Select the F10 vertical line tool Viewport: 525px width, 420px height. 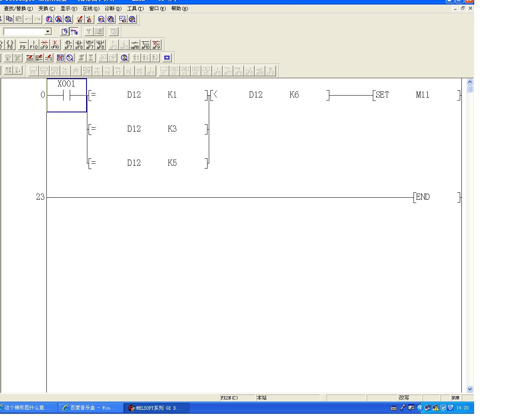pyautogui.click(x=34, y=44)
